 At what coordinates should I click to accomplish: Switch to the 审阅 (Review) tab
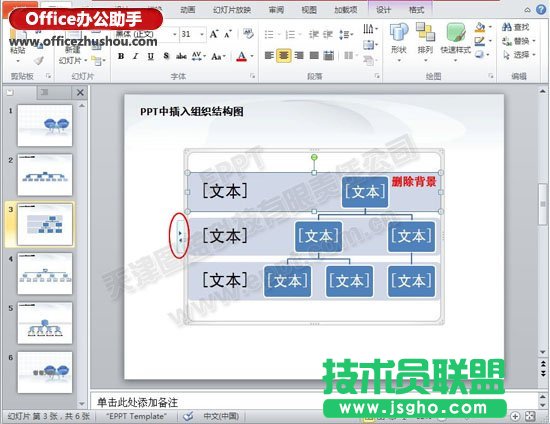pos(276,10)
